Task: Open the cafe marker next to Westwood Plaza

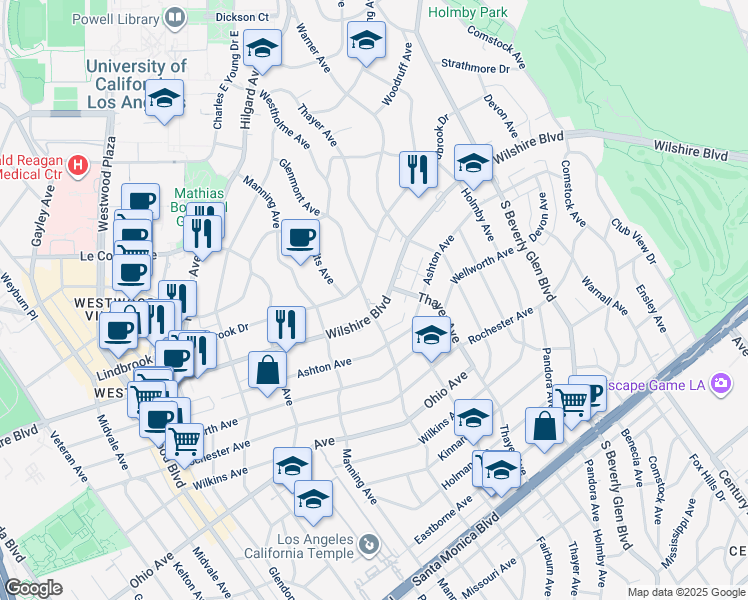Action: click(140, 200)
